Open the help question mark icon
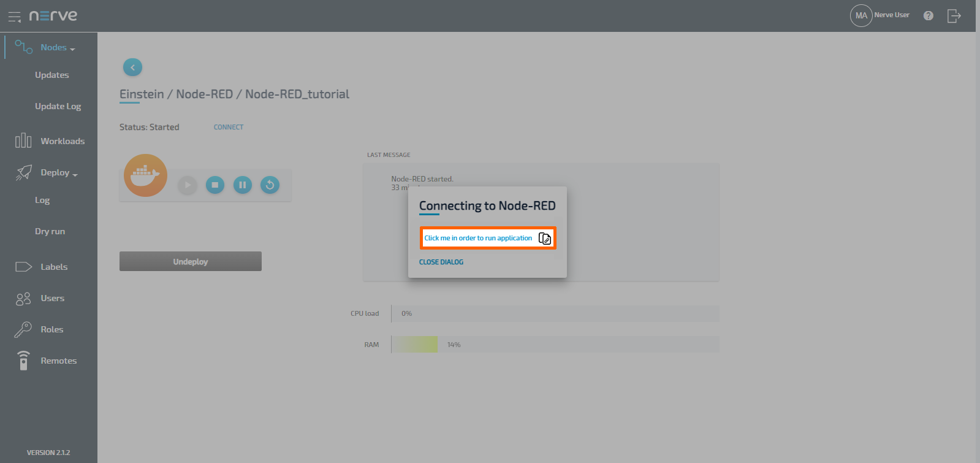 (x=929, y=16)
